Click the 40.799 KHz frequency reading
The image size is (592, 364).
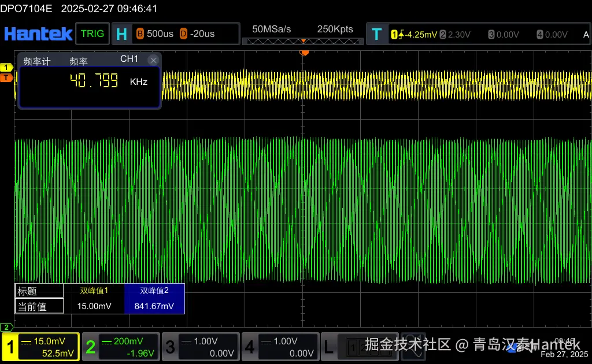[x=109, y=81]
